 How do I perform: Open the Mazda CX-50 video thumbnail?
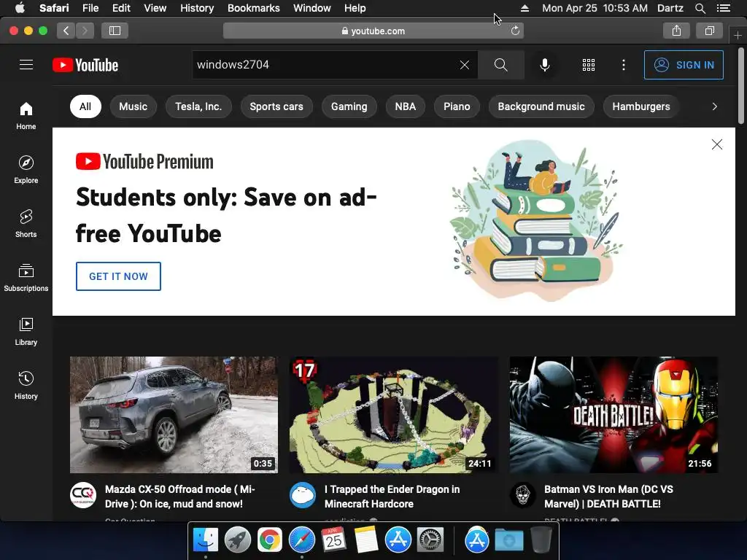(x=174, y=415)
